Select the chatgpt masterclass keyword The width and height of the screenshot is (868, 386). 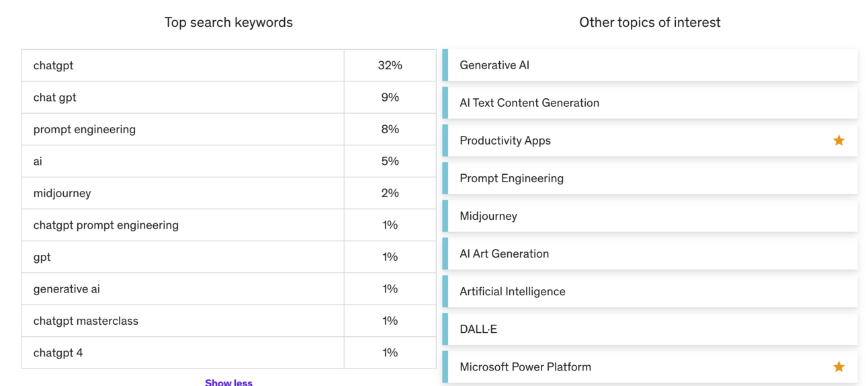85,321
